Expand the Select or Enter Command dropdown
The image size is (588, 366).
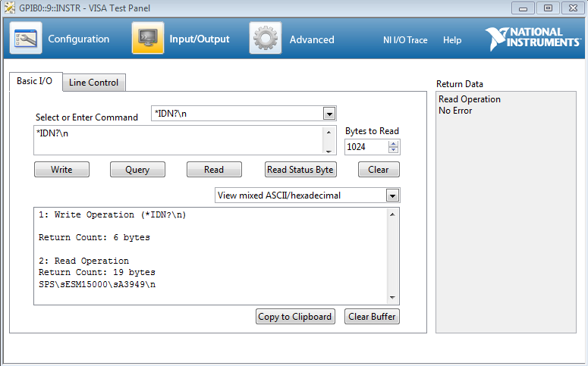click(x=329, y=114)
